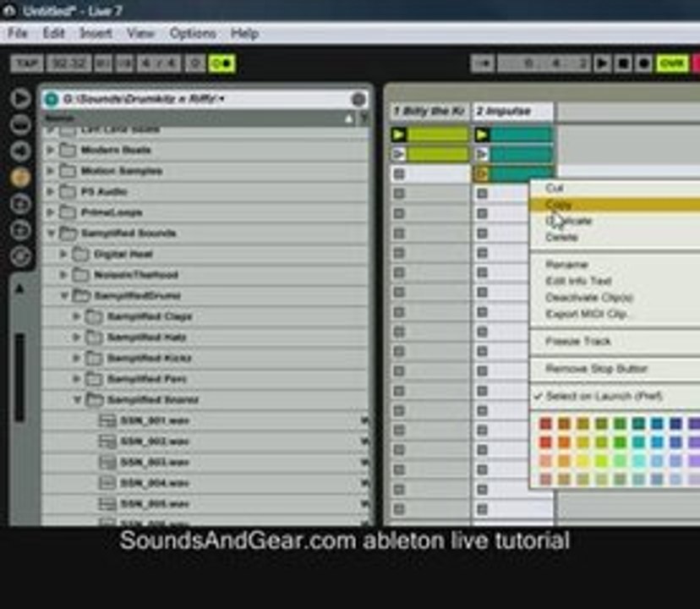The image size is (700, 609).
Task: Click the teal root icon beside browser path
Action: tap(52, 99)
